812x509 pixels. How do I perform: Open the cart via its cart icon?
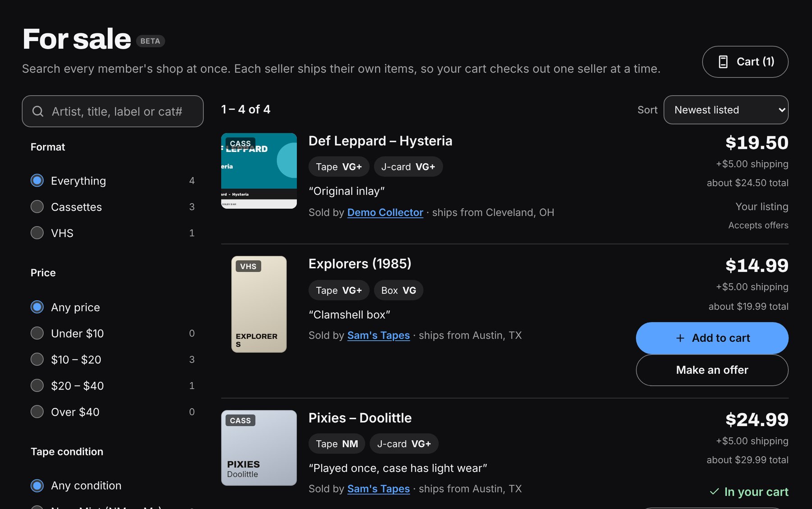(723, 62)
